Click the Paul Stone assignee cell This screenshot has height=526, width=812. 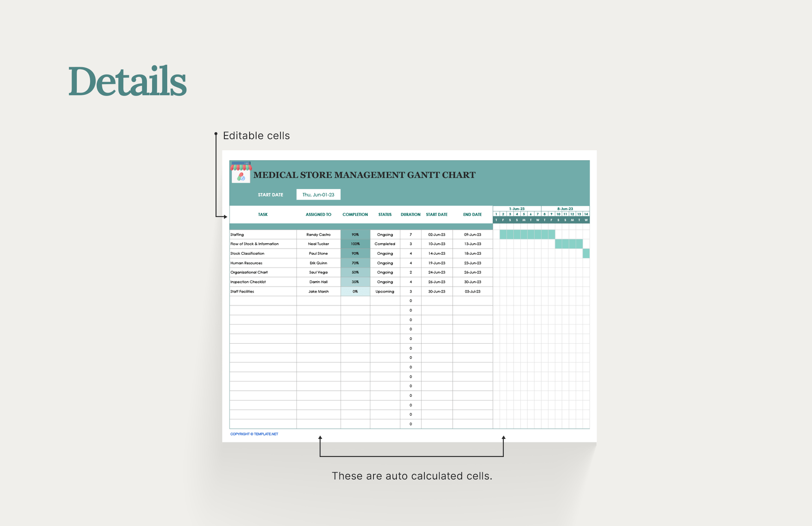318,253
